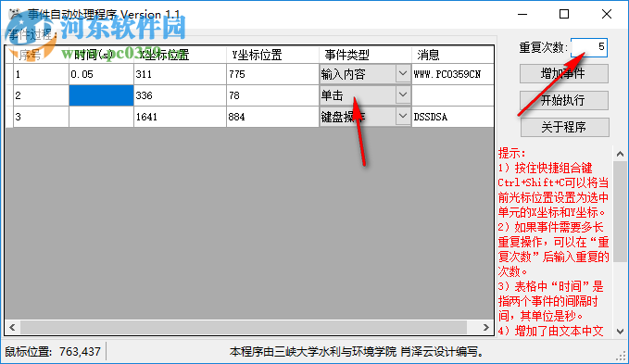Select the time cell showing 0.05

click(x=101, y=74)
